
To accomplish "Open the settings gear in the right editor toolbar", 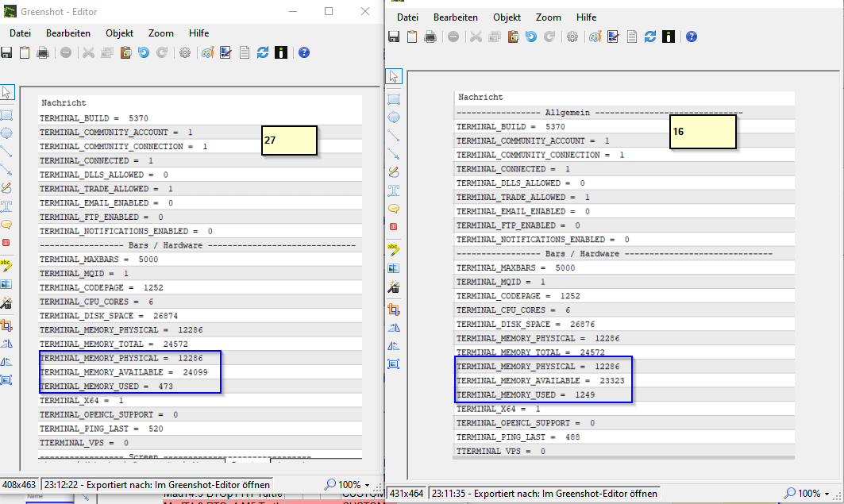I will click(572, 37).
